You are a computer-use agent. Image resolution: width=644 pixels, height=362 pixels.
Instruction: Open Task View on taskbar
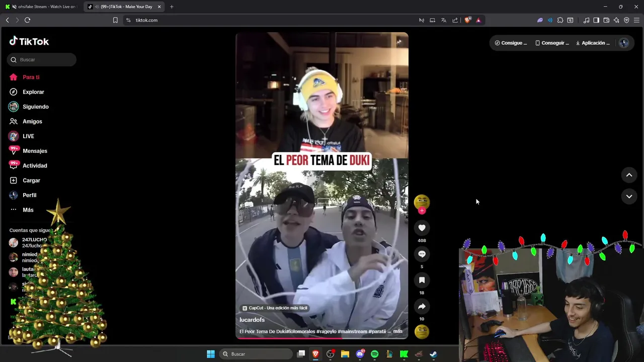click(x=301, y=354)
